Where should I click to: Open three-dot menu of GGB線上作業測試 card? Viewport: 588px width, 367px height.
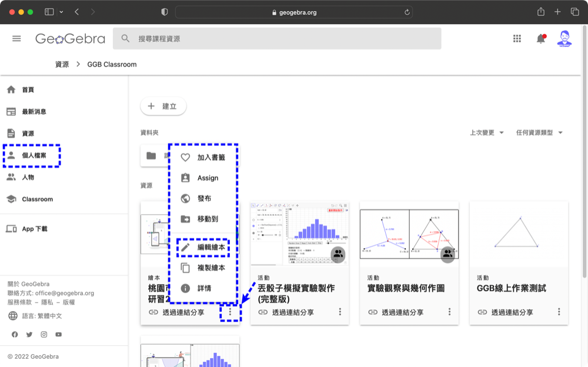click(559, 312)
